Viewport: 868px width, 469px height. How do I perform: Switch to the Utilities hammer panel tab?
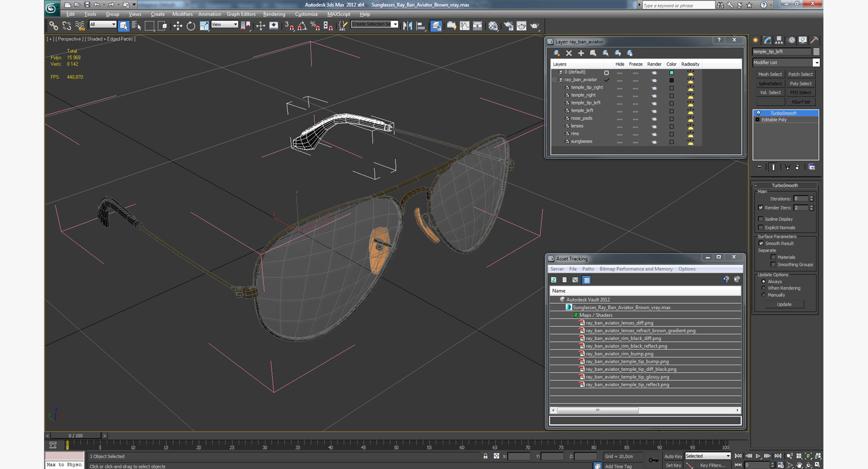point(814,40)
